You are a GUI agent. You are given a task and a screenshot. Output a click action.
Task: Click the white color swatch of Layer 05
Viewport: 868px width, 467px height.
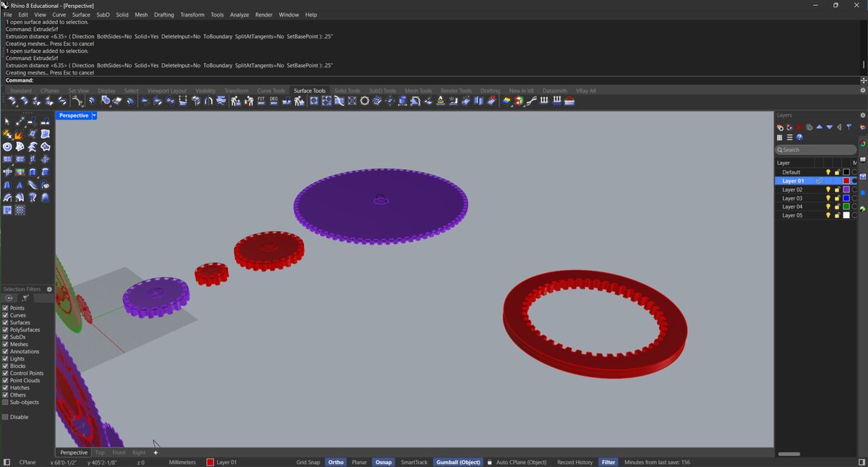[x=846, y=216]
